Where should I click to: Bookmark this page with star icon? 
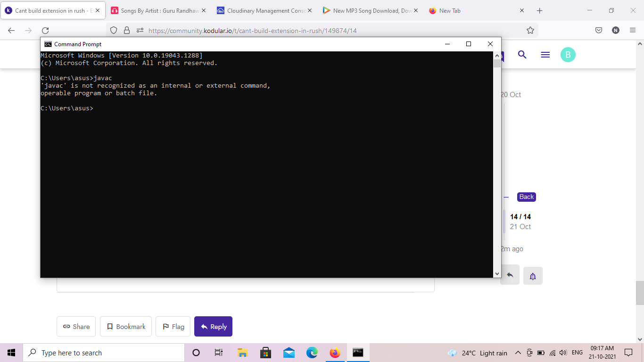[530, 30]
